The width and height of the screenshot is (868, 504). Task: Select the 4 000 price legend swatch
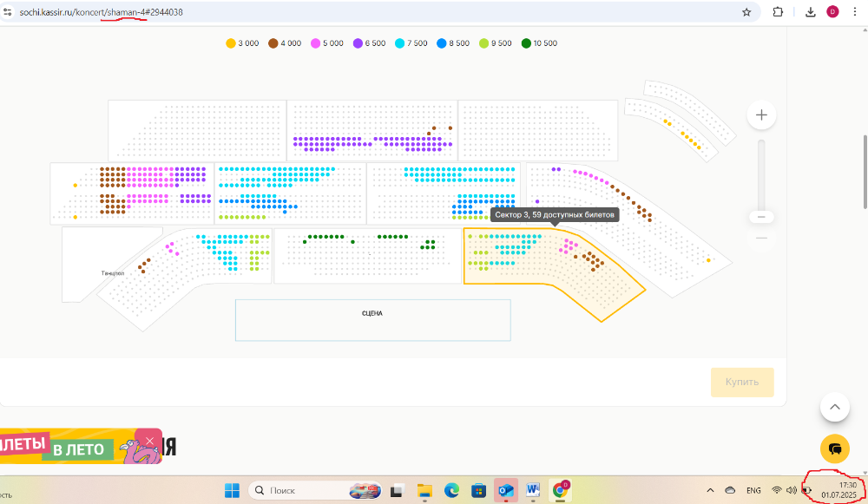[x=273, y=43]
